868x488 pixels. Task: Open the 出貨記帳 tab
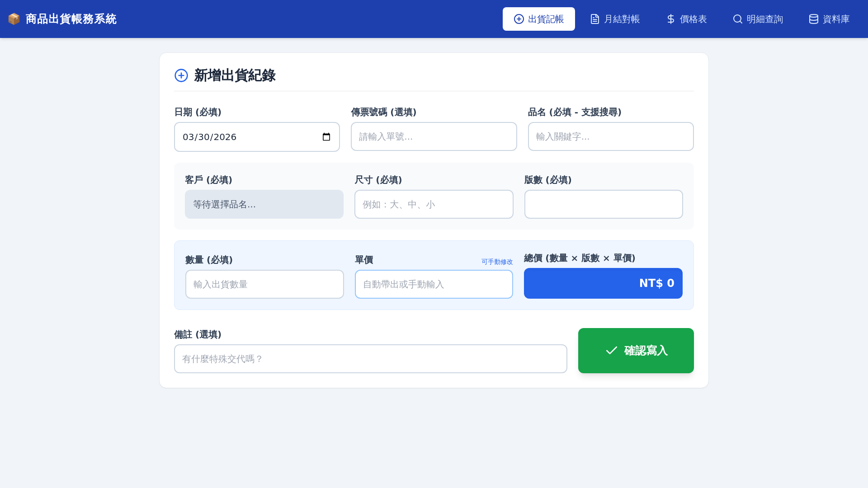[x=539, y=19]
